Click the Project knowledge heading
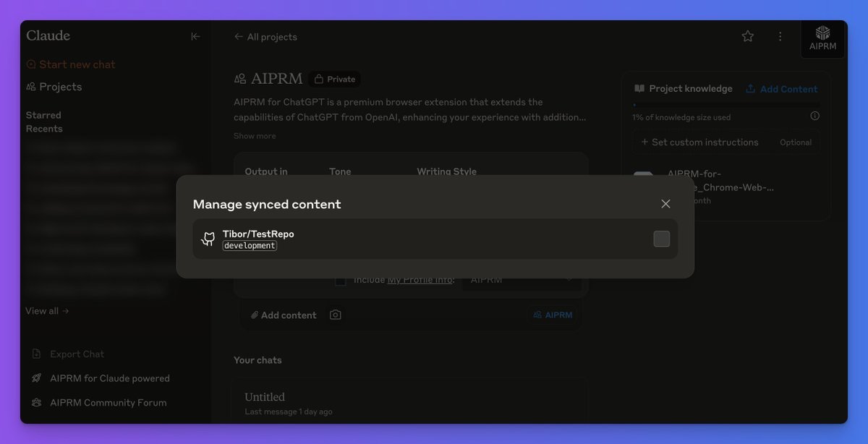The width and height of the screenshot is (868, 444). (x=684, y=89)
